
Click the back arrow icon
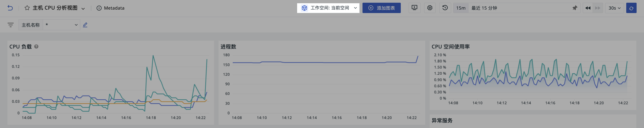10,8
